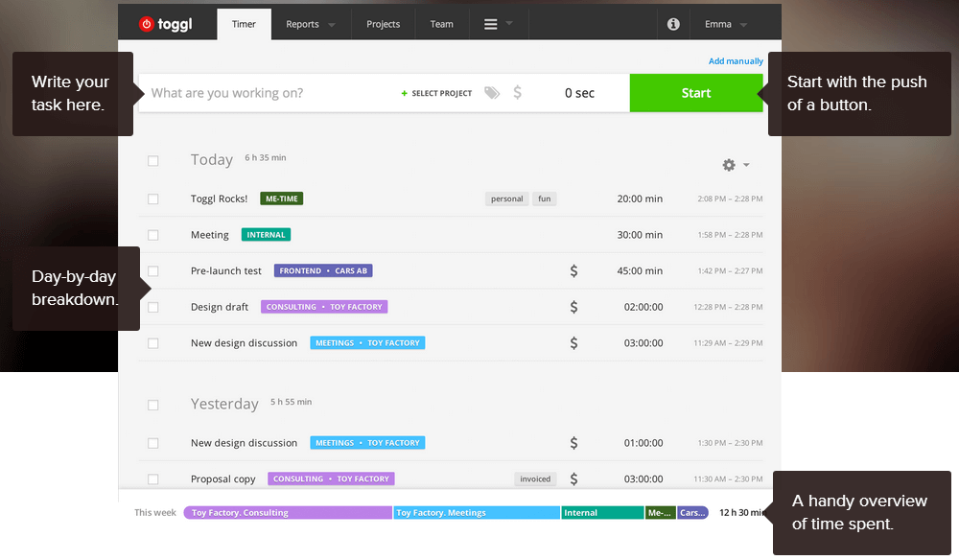Select the Cars... weekly bar segment
This screenshot has height=560, width=959.
693,512
